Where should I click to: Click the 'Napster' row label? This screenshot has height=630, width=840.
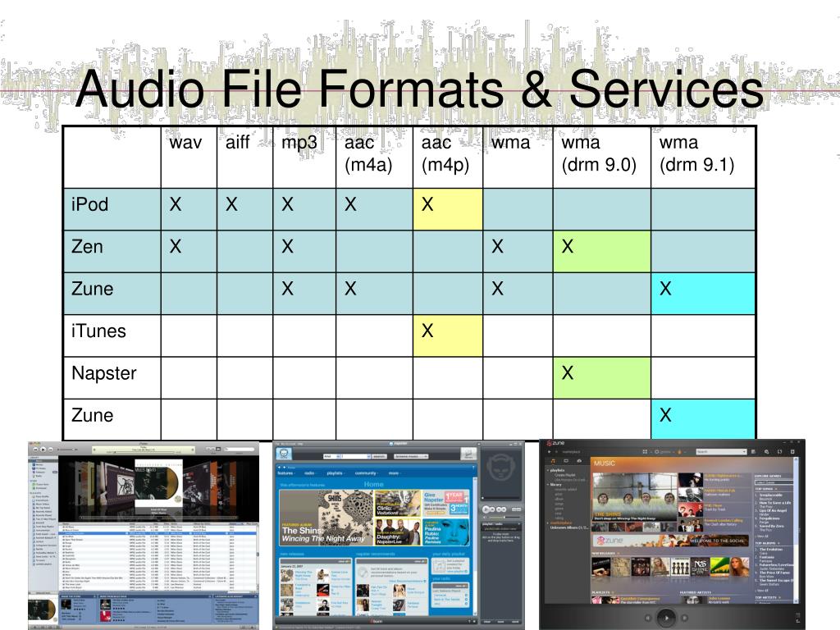pos(104,373)
